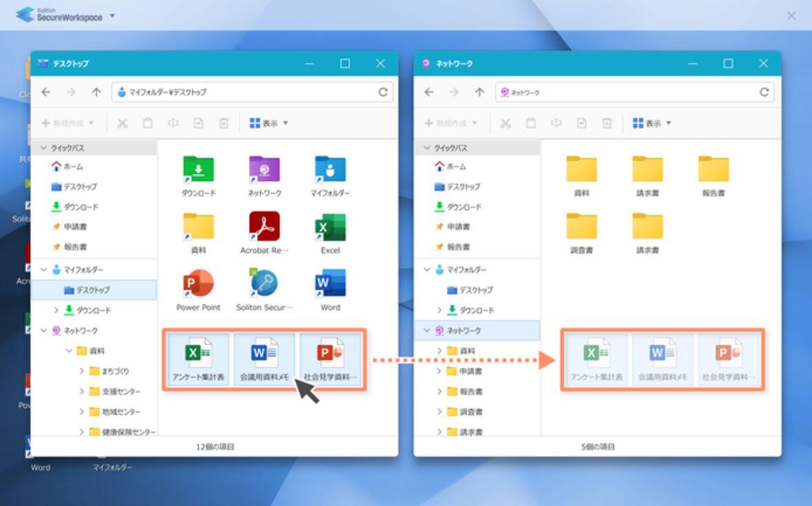The image size is (812, 506).
Task: Select 地域センター folder in tree
Action: pos(114,411)
